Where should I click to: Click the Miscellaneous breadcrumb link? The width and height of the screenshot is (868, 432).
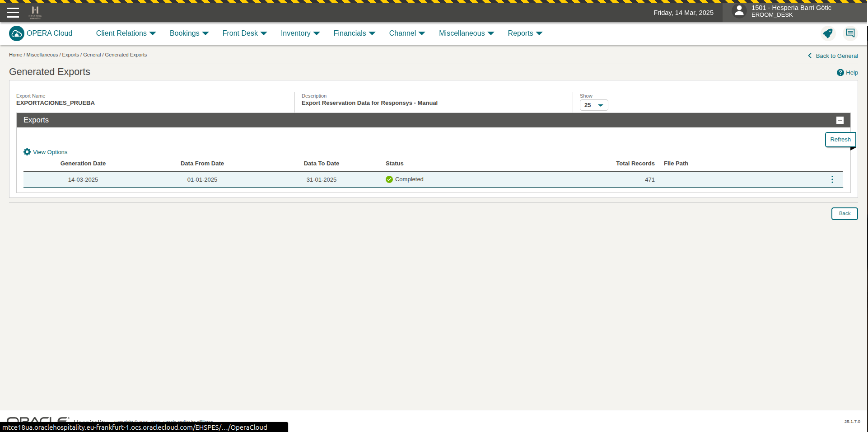(42, 55)
